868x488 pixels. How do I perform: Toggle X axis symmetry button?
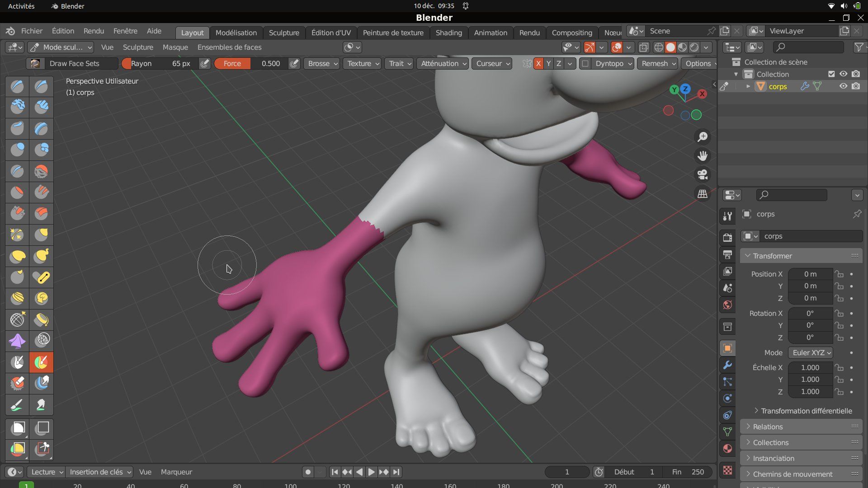tap(538, 64)
